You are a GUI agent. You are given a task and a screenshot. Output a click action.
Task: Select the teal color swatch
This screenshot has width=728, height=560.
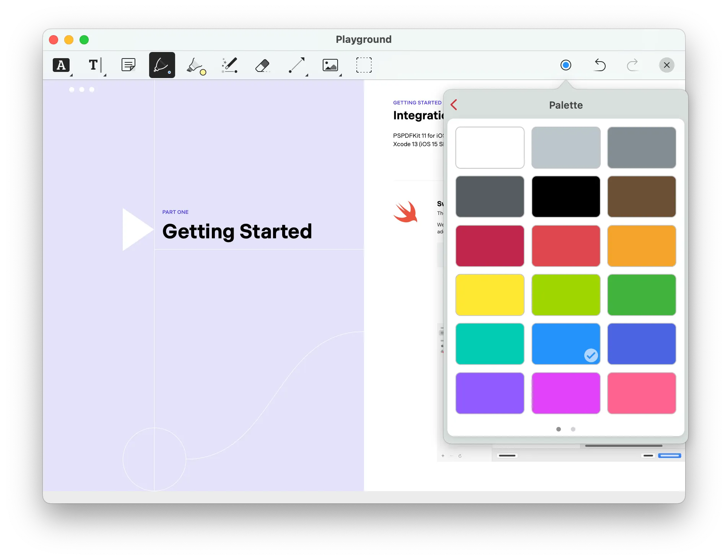[x=490, y=344]
